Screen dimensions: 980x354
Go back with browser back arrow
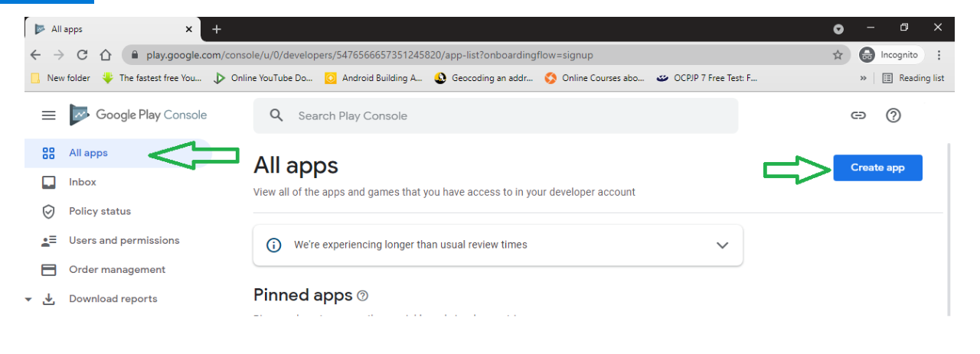35,55
